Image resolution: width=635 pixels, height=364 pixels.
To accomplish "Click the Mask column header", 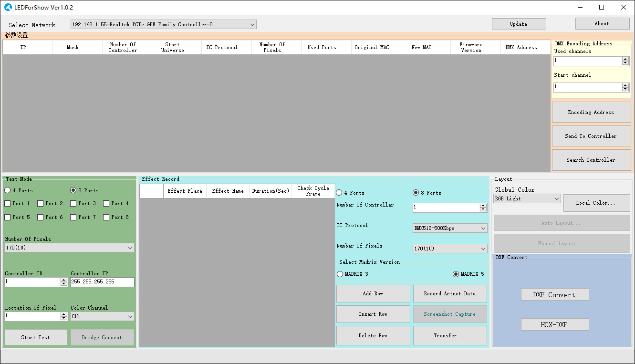I will (x=77, y=47).
